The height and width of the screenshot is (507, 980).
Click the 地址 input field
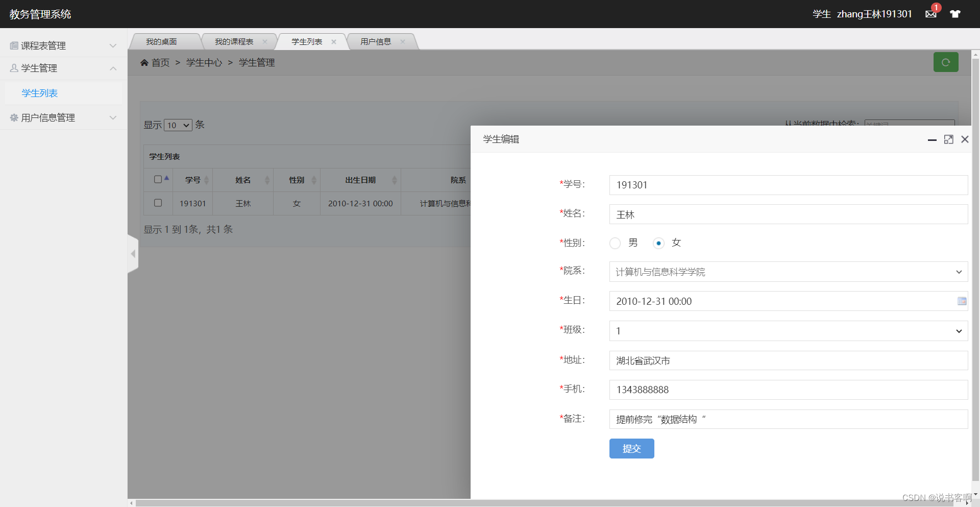(789, 360)
